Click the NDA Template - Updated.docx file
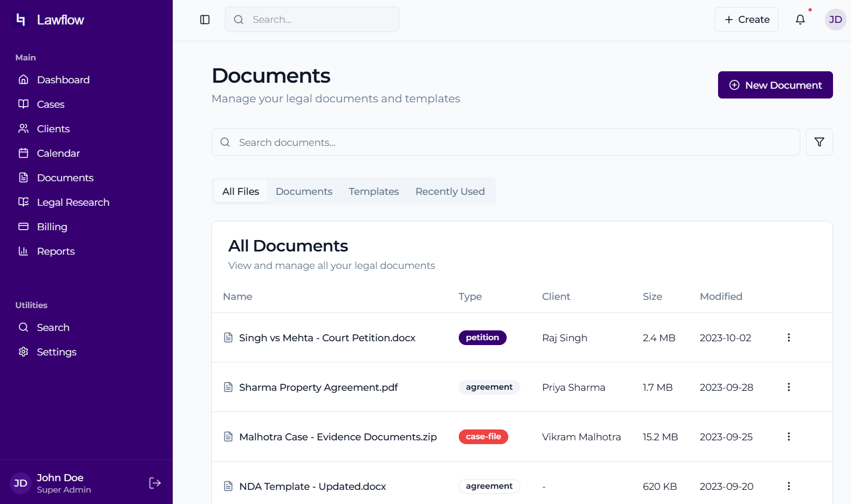 point(312,487)
